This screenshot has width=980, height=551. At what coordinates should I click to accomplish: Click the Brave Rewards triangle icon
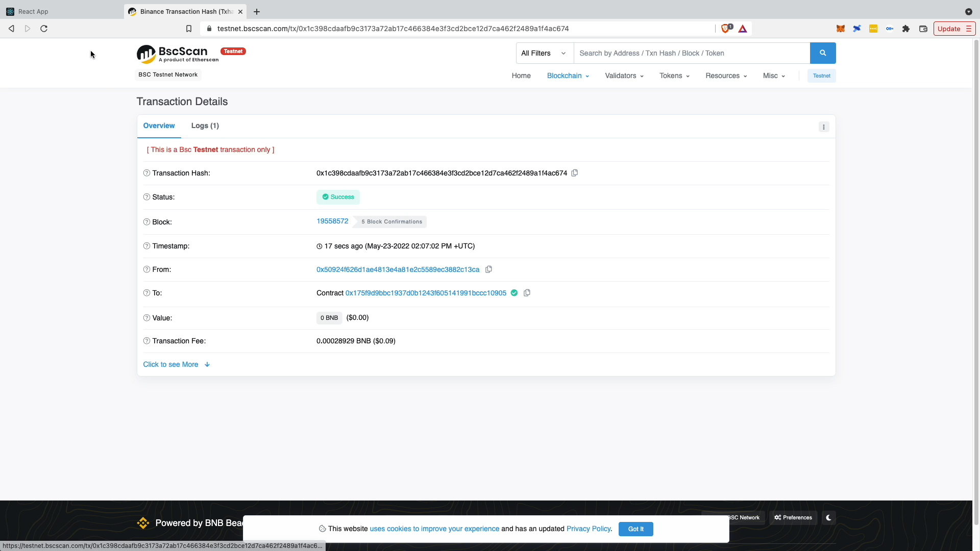click(x=743, y=29)
